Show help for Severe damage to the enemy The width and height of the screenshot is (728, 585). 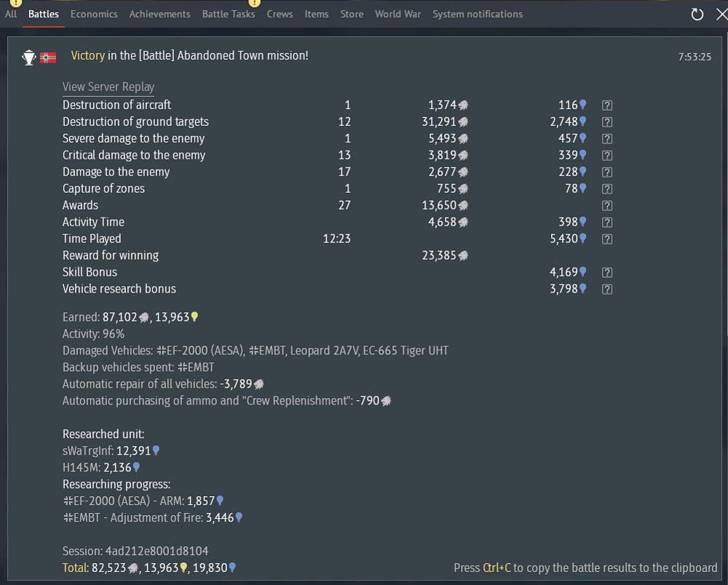607,139
